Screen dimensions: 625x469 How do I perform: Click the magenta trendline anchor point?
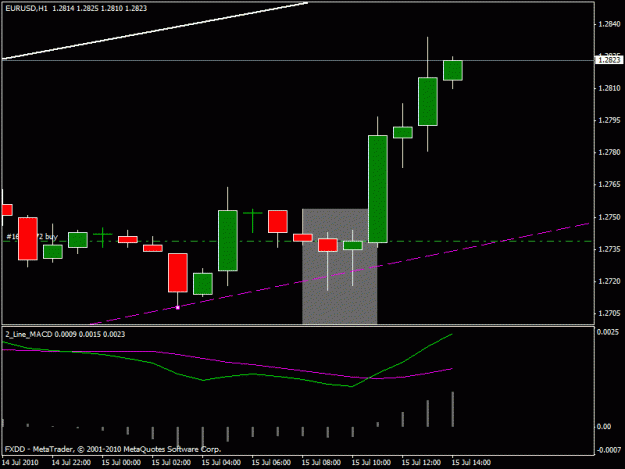[x=178, y=308]
